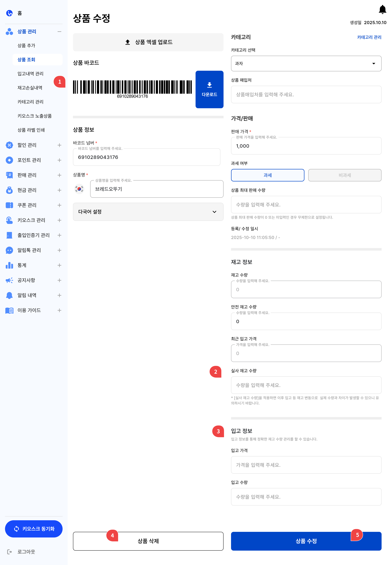
Task: Select the 비과세 tax-free option
Action: tap(345, 175)
